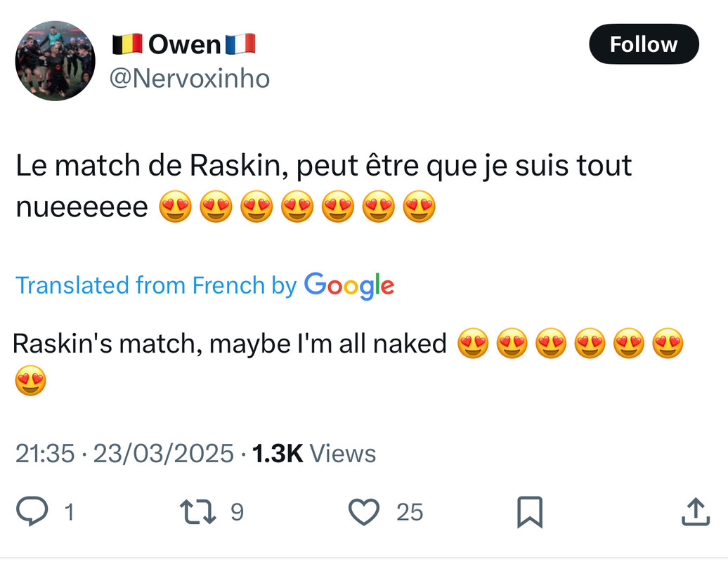Bookmark this tweet
Image resolution: width=728 pixels, height=562 pixels.
(530, 512)
